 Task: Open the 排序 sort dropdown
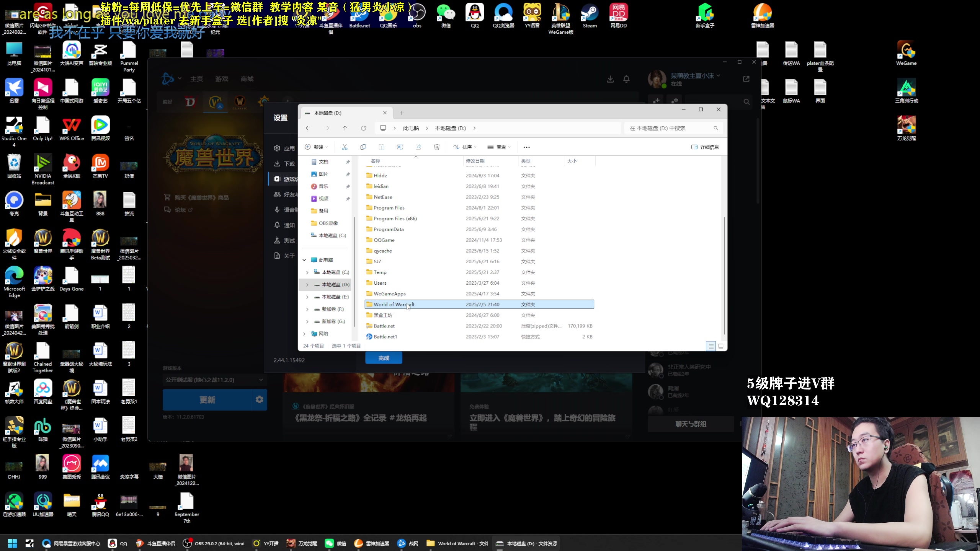[x=465, y=147]
